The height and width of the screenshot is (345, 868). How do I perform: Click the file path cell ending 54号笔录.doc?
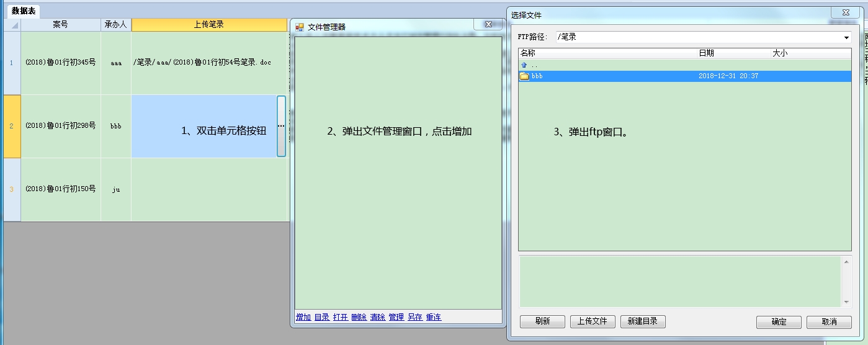click(209, 63)
